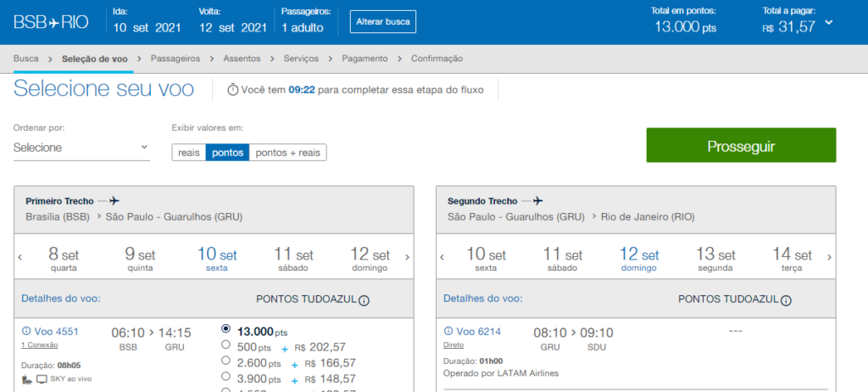Click the 09:22 countdown time
Viewport: 868px width, 392px height.
(302, 90)
